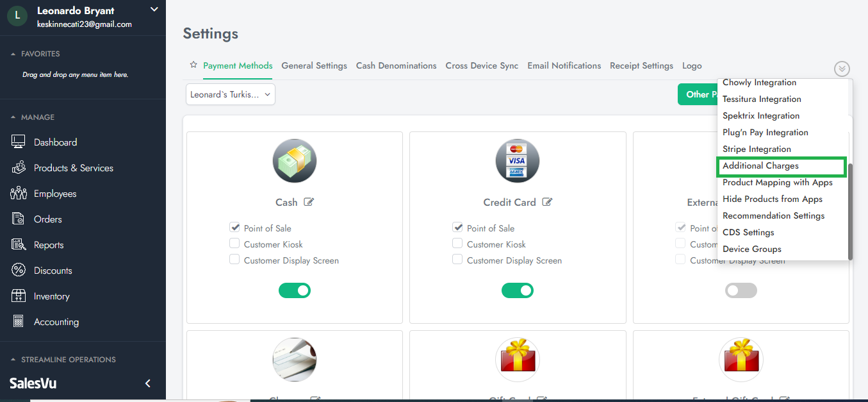Open Dashboard from the sidebar icon
The image size is (868, 402).
tap(19, 142)
